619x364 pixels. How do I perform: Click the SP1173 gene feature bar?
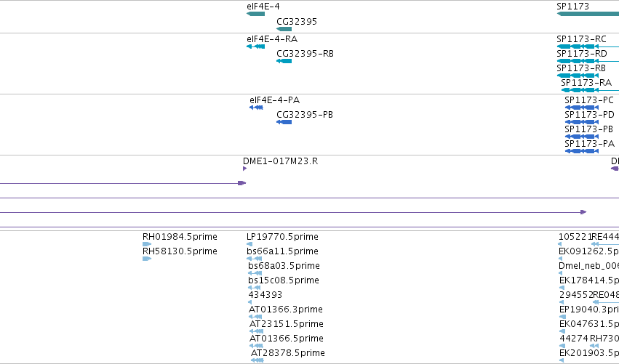tap(588, 14)
